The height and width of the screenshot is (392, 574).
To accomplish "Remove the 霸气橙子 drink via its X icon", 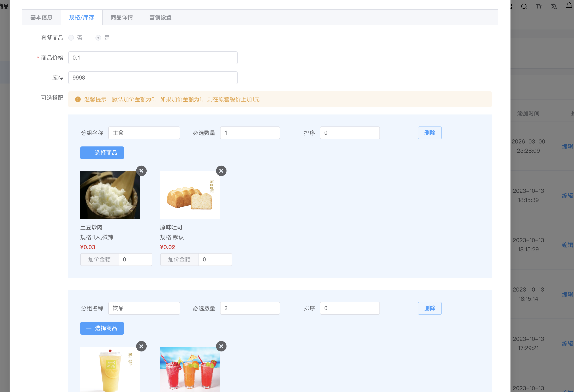I will 141,346.
